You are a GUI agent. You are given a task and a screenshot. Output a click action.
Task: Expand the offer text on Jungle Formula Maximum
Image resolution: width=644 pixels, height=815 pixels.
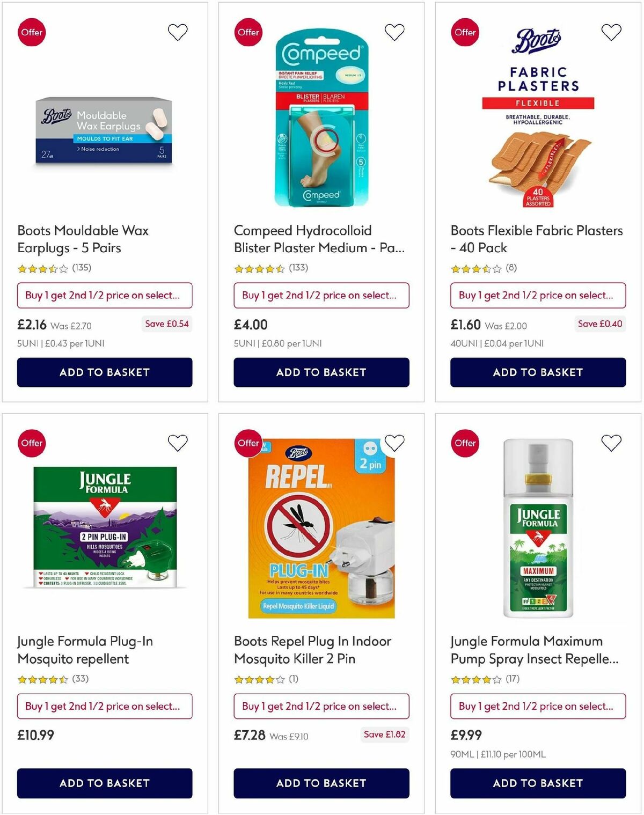point(538,706)
